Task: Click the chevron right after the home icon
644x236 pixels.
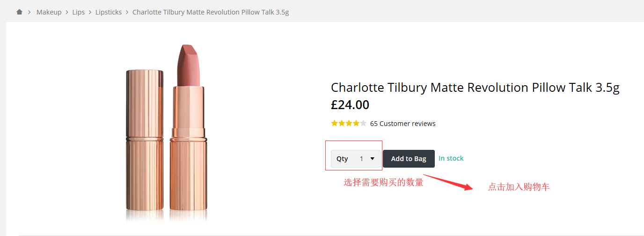Action: point(29,12)
